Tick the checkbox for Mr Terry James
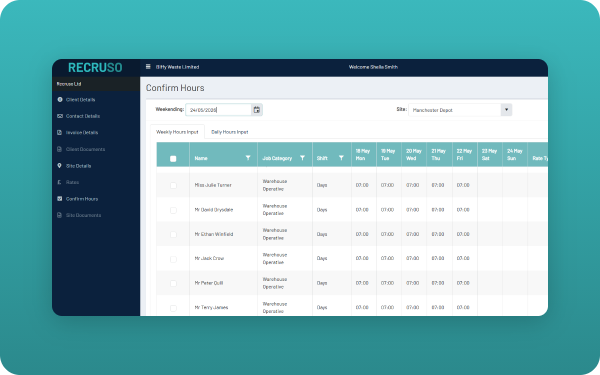 (x=173, y=308)
